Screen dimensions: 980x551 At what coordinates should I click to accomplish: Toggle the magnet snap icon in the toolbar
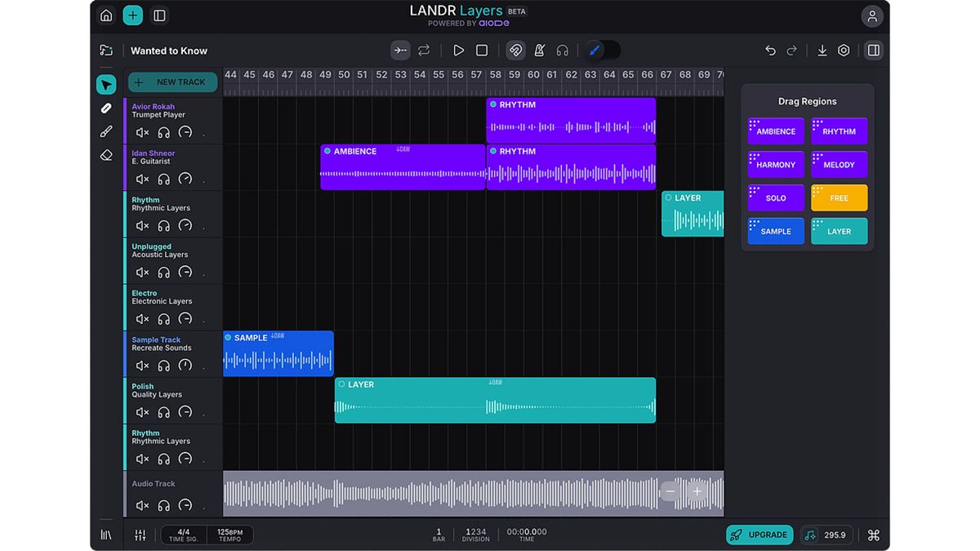click(x=515, y=50)
